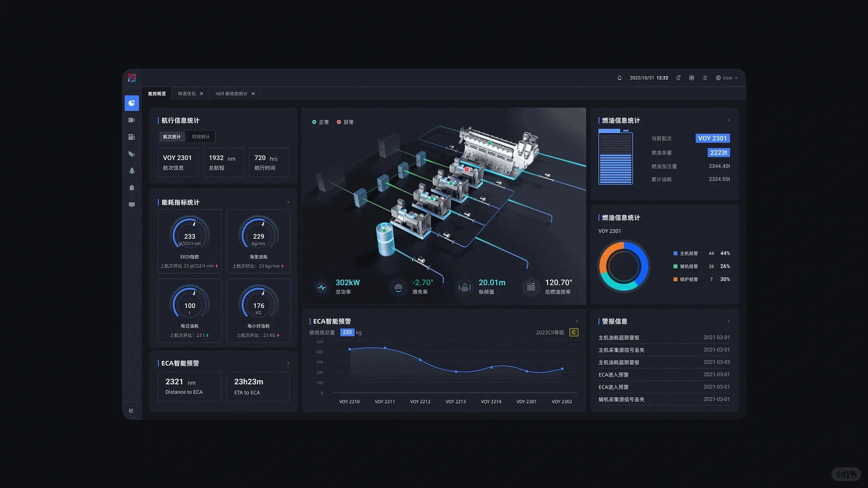868x488 pixels.
Task: Open notifications bell in top bar
Action: coord(619,78)
